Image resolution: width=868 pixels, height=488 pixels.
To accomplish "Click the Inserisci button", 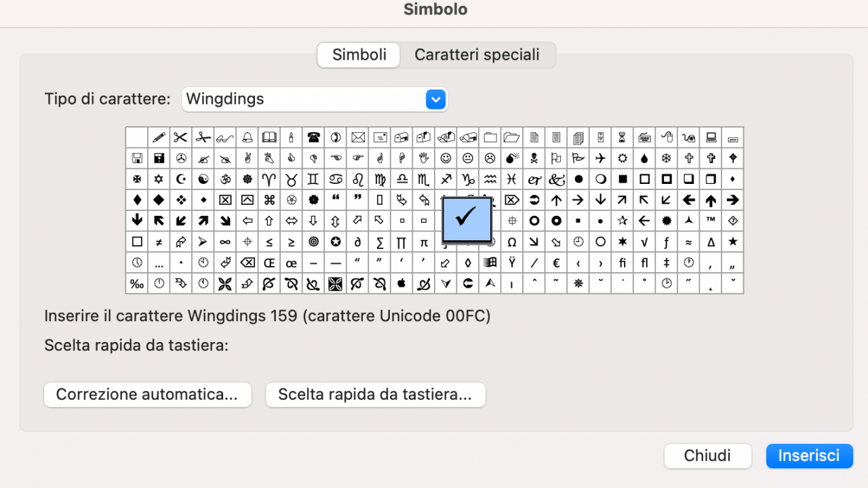I will pos(809,456).
